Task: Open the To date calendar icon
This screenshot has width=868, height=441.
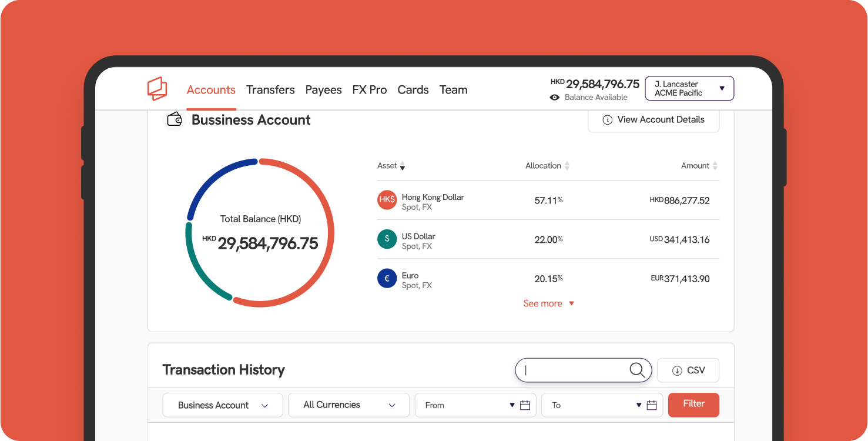Action: tap(652, 405)
